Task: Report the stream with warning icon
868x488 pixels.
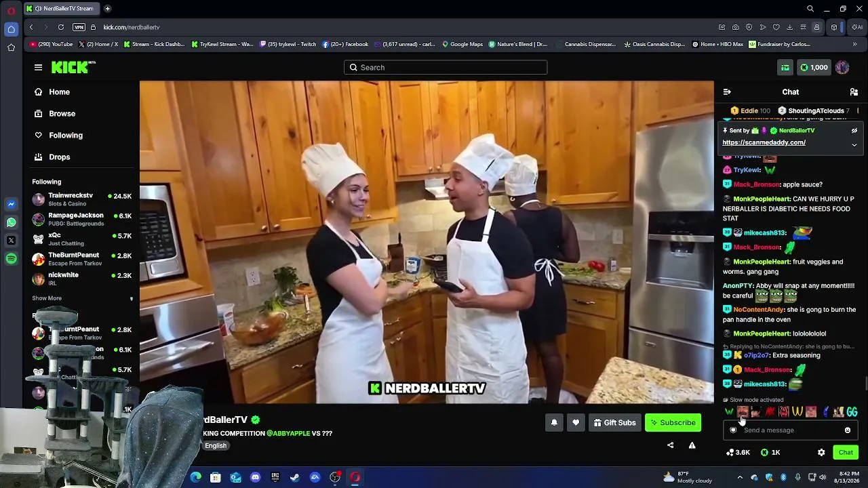Action: pos(692,445)
